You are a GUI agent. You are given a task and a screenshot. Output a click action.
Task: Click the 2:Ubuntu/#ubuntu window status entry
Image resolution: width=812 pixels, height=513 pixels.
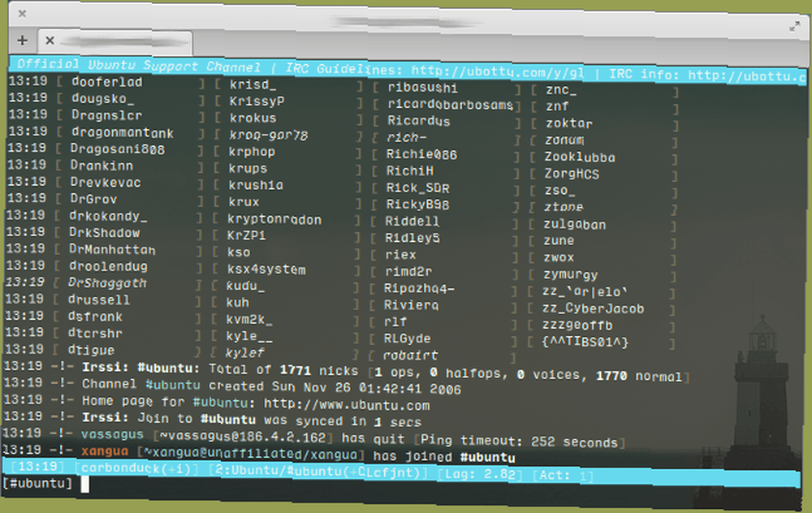click(x=318, y=472)
